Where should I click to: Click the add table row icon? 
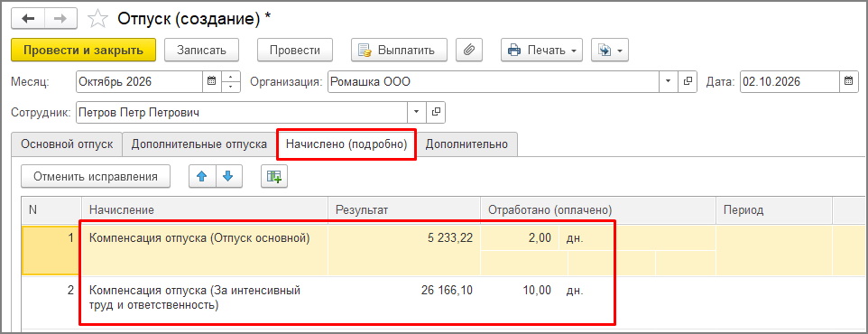tap(274, 176)
